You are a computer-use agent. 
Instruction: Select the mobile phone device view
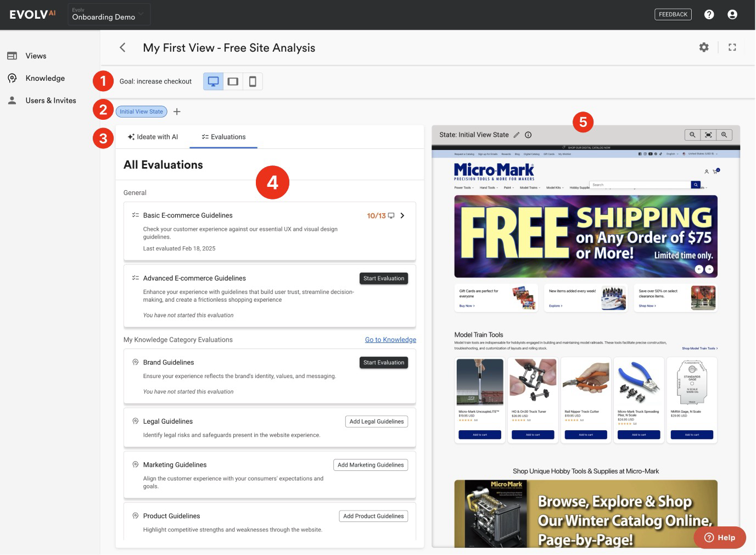pyautogui.click(x=253, y=81)
